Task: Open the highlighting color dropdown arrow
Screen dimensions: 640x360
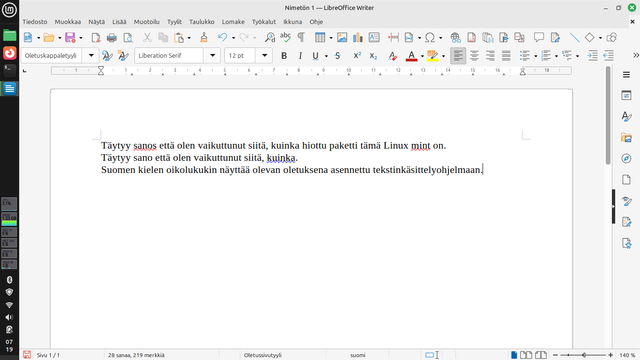Action: pos(443,56)
